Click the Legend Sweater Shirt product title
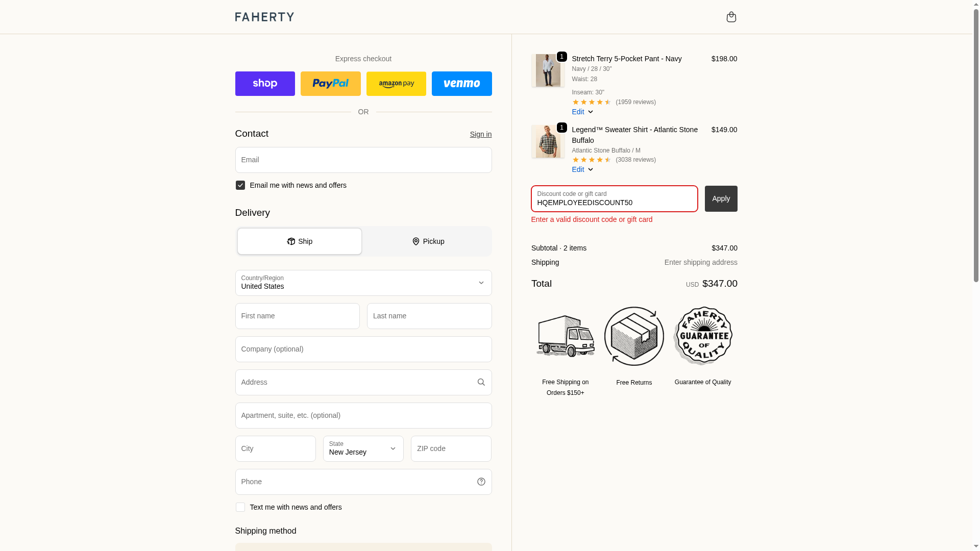This screenshot has width=980, height=551. click(x=635, y=135)
